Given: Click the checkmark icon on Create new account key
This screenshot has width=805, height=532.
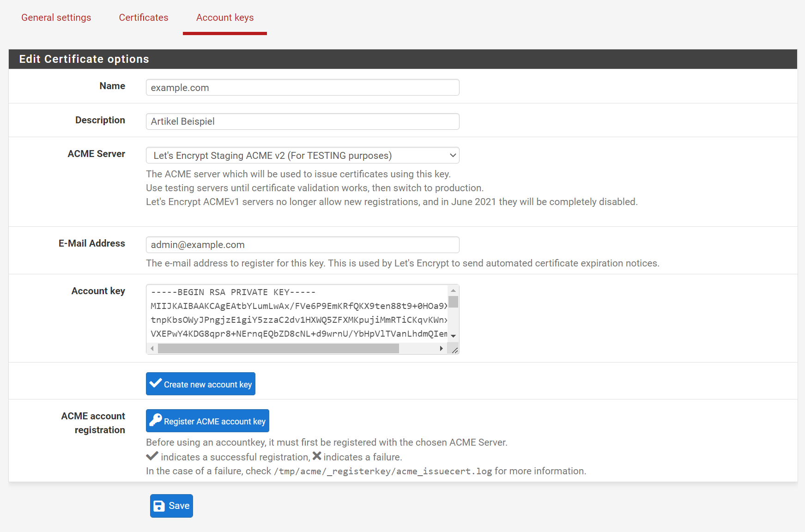Looking at the screenshot, I should pos(156,383).
